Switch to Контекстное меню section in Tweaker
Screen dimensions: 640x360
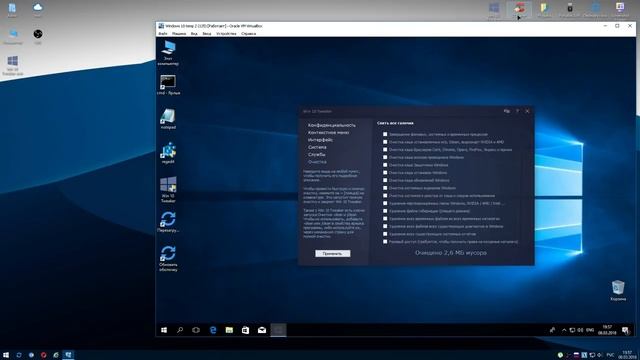[x=328, y=133]
